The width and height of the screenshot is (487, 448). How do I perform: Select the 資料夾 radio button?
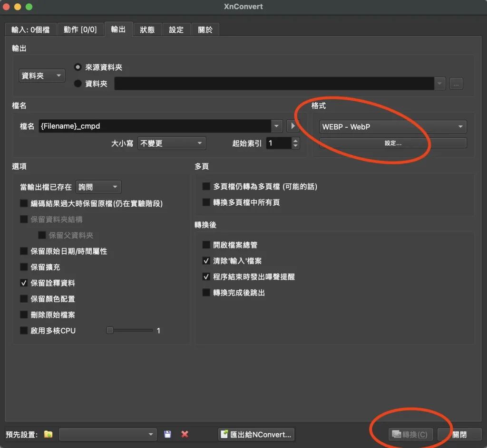point(78,84)
